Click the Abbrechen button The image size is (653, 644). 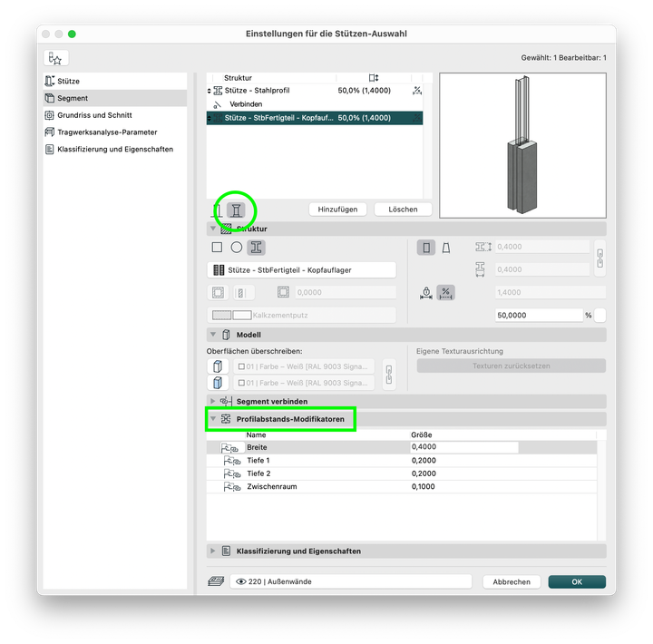(512, 582)
